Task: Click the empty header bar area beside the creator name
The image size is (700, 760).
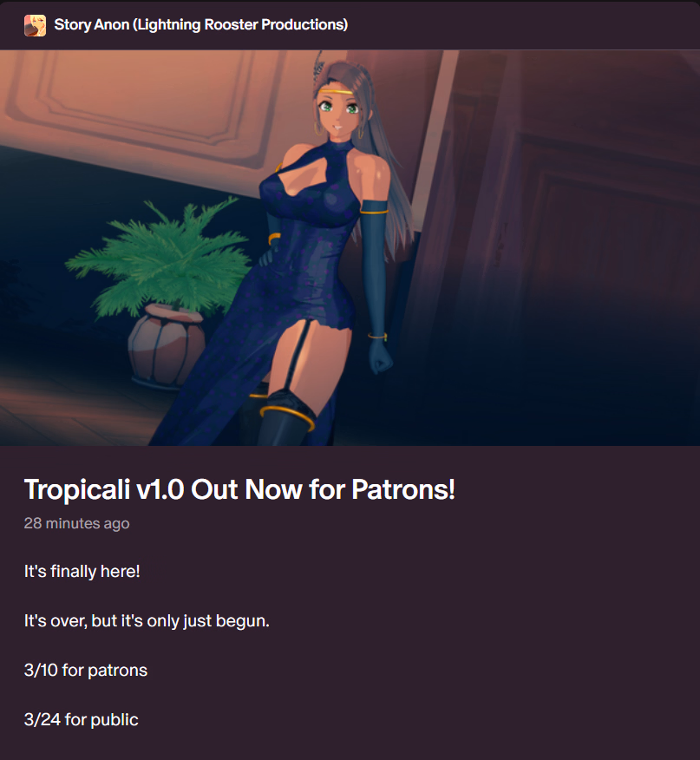Action: (524, 25)
